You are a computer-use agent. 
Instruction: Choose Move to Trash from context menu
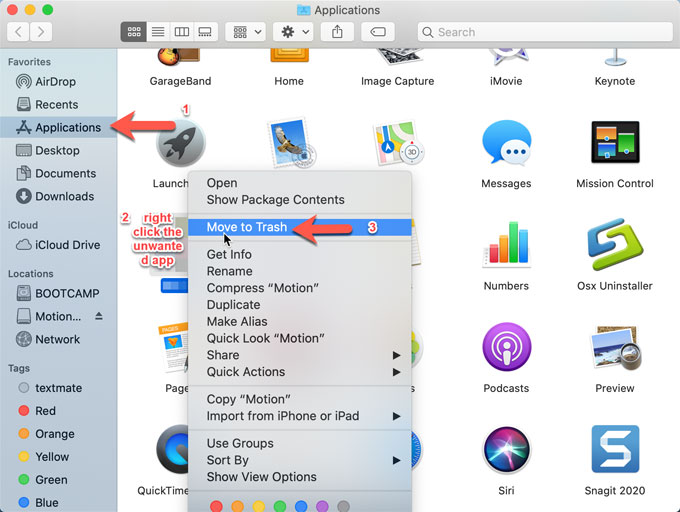click(x=247, y=227)
